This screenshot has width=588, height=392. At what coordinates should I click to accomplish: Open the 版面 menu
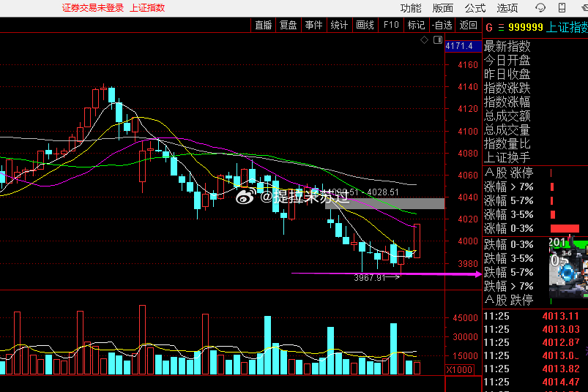443,8
